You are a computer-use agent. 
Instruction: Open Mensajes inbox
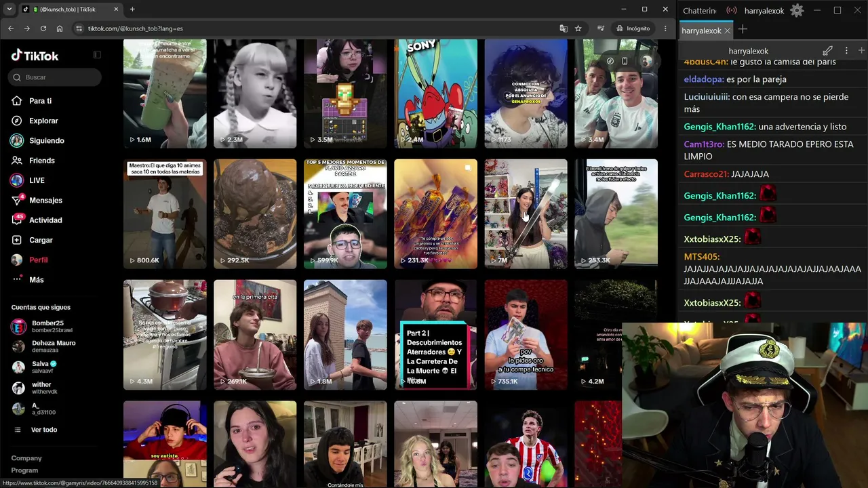[45, 201]
